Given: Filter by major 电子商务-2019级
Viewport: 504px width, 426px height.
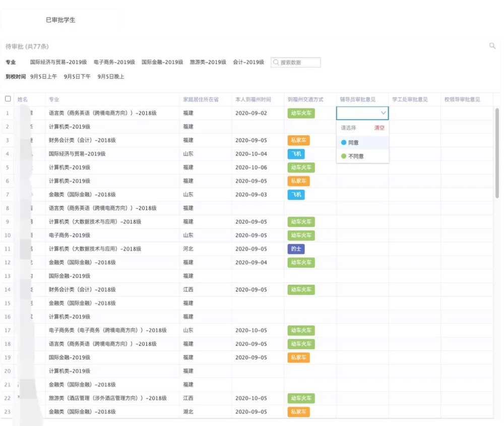Looking at the screenshot, I should [x=114, y=62].
